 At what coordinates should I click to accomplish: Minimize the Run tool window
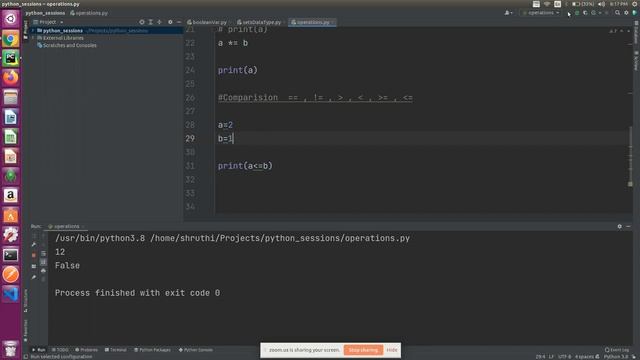pyautogui.click(x=628, y=226)
